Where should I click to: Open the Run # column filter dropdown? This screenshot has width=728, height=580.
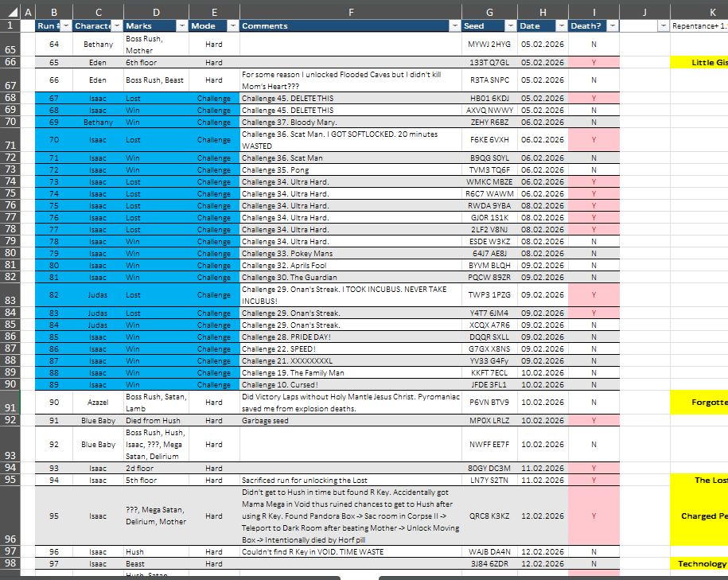(66, 26)
